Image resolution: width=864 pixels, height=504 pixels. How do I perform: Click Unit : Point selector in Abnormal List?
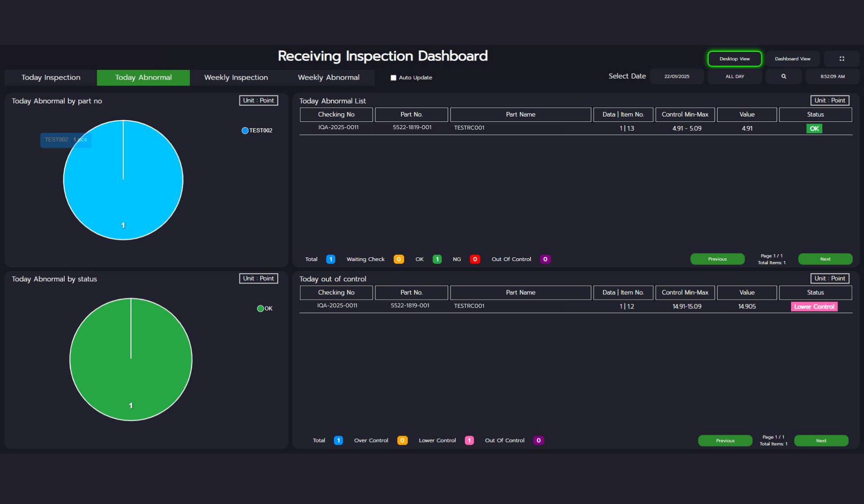[x=829, y=100]
